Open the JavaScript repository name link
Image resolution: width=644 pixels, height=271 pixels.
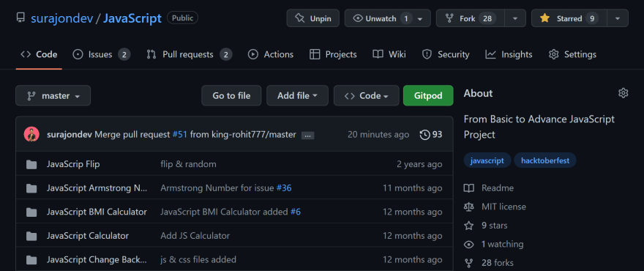point(132,18)
